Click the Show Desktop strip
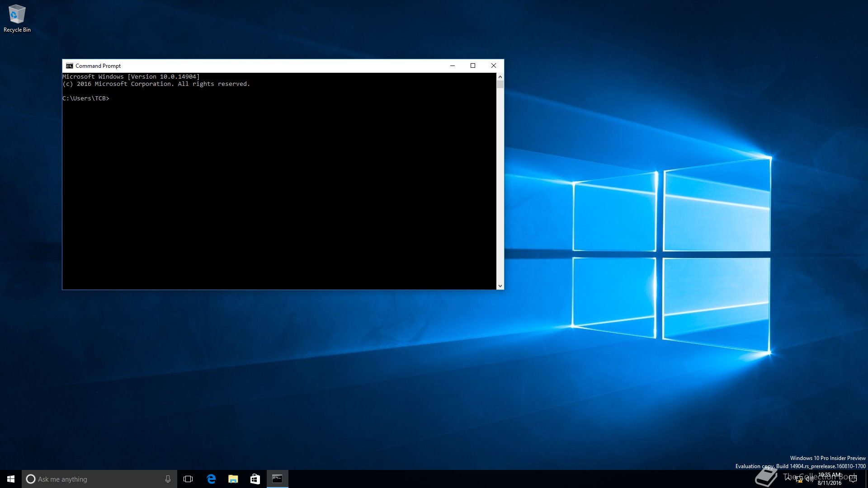868x488 pixels. [866, 479]
